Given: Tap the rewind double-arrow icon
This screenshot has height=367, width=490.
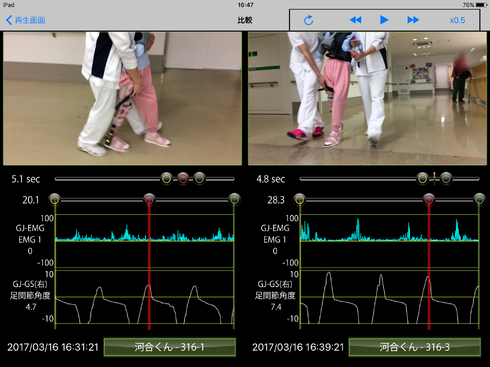Looking at the screenshot, I should click(356, 20).
